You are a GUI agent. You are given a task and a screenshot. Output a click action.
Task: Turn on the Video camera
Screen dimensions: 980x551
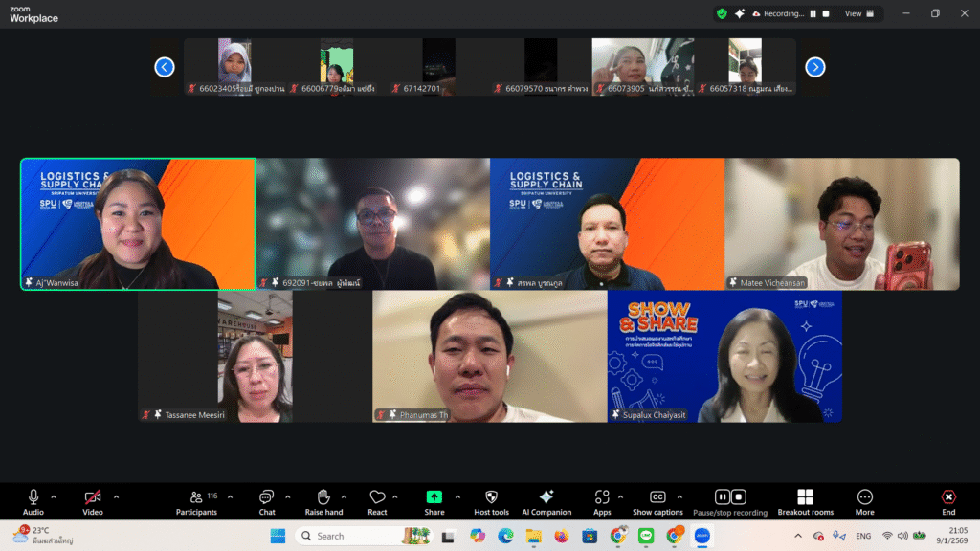click(x=93, y=497)
